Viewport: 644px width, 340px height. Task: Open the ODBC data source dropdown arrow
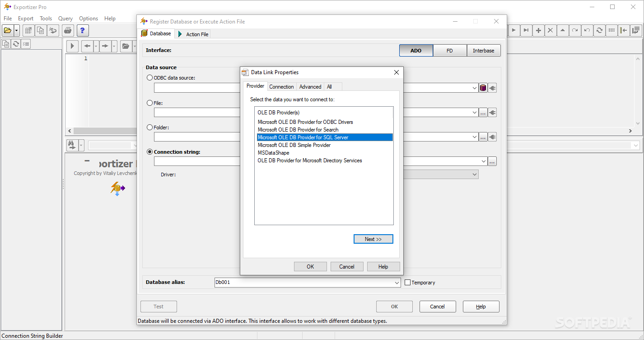tap(475, 88)
